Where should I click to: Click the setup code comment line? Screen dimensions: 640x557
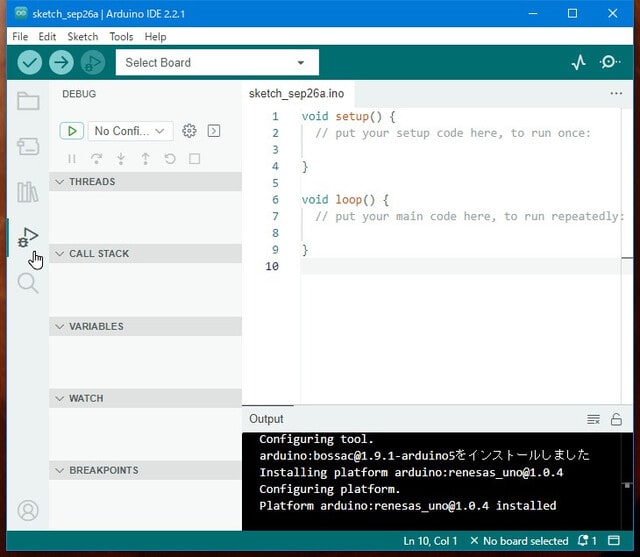[453, 133]
